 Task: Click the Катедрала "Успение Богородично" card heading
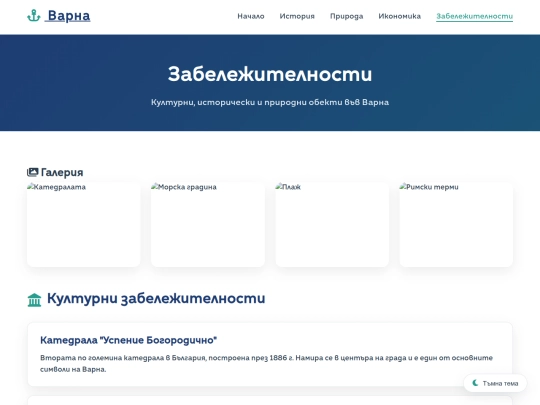tap(128, 340)
